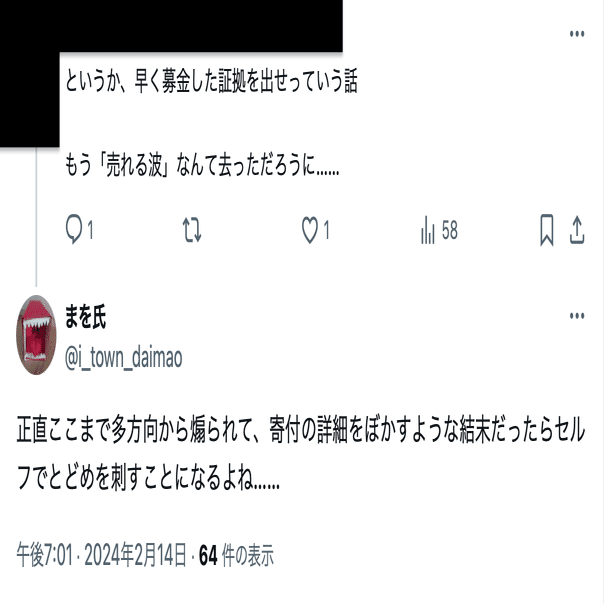Open the more options menu on the top tweet
604x604 pixels.
(x=577, y=34)
